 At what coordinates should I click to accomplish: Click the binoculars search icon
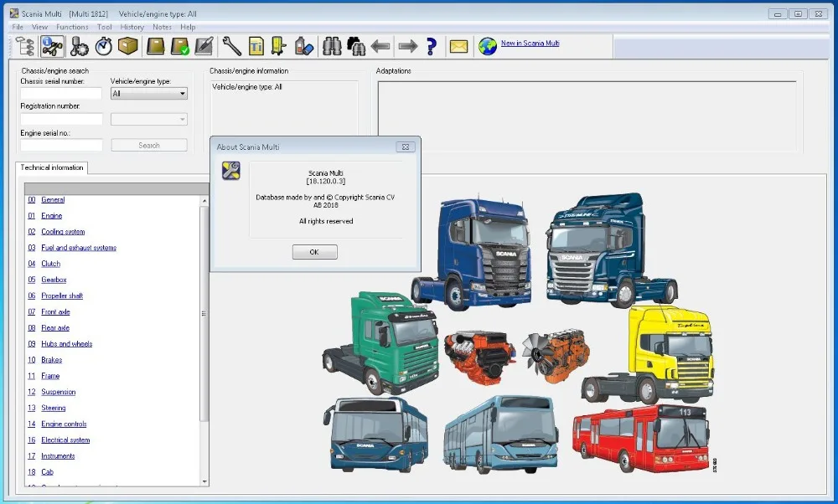pos(333,46)
